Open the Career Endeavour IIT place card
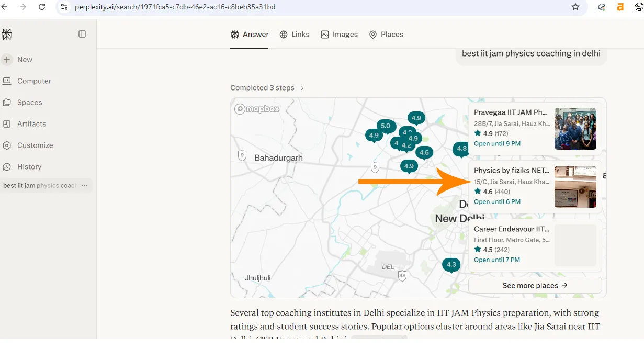 (535, 245)
